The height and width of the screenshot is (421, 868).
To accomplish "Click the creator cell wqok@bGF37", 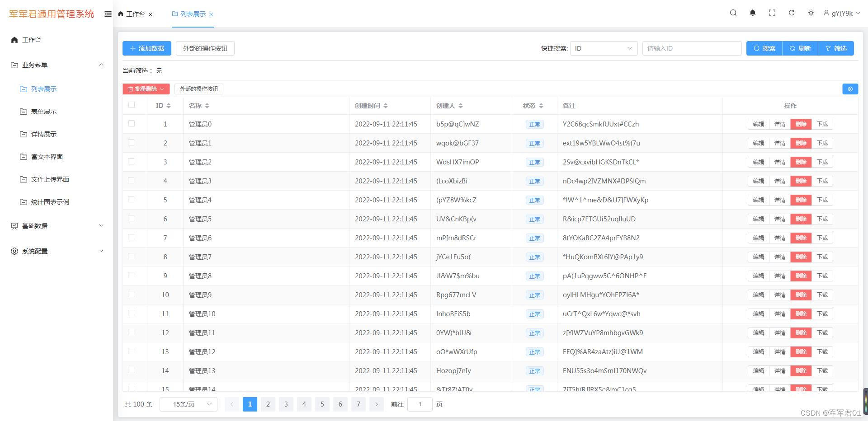I will pyautogui.click(x=458, y=143).
